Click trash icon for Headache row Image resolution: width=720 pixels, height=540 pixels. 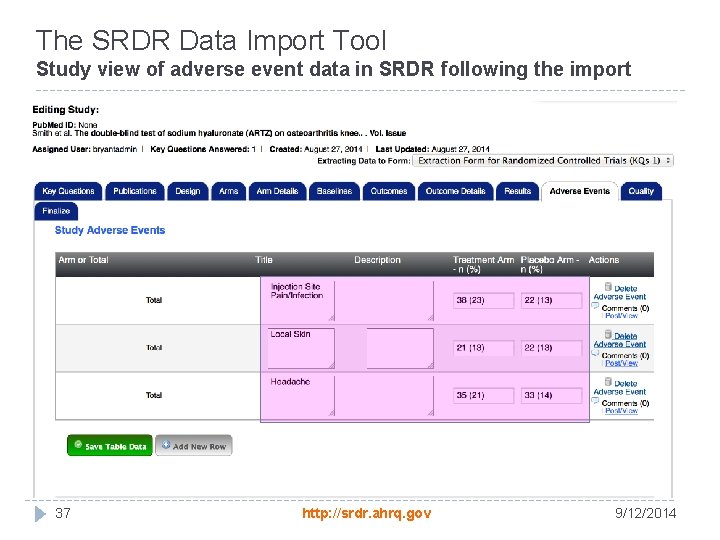(608, 382)
